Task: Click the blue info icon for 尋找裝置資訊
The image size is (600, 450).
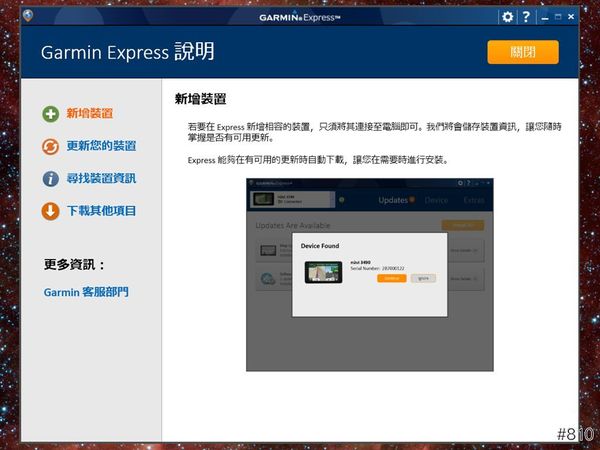Action: (x=51, y=179)
